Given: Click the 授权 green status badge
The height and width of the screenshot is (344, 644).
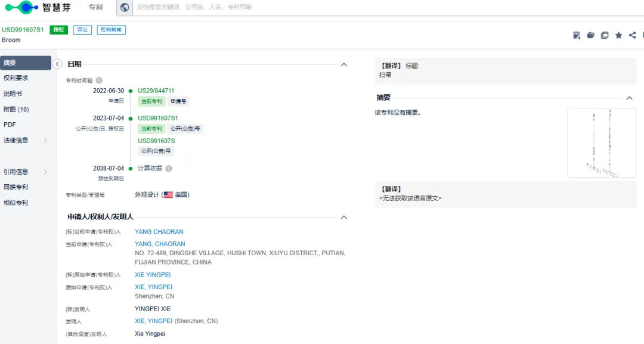Looking at the screenshot, I should point(58,30).
